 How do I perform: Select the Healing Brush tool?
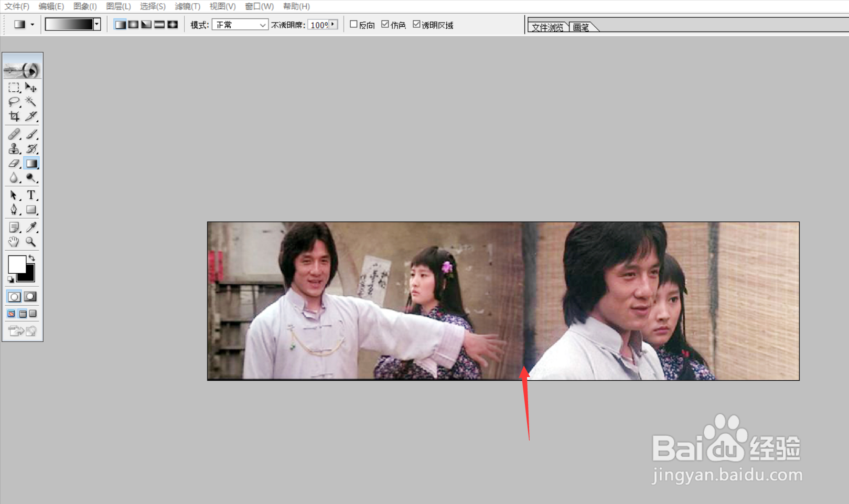pos(14,134)
